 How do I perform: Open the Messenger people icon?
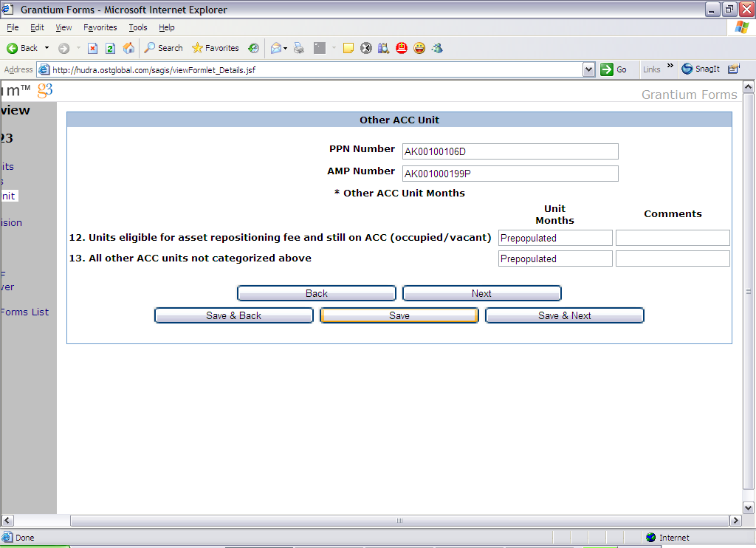[x=437, y=48]
